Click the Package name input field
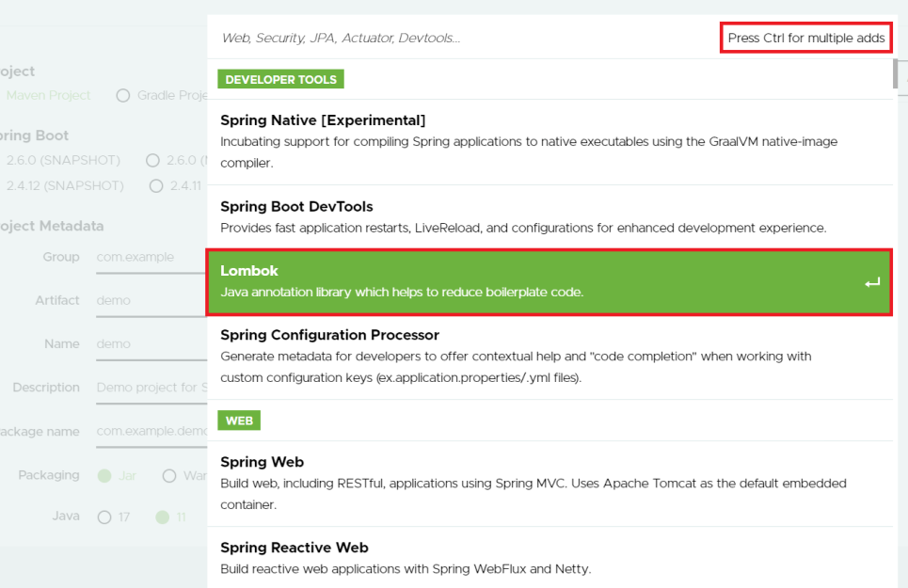Screen dimensions: 908x588 [151, 432]
